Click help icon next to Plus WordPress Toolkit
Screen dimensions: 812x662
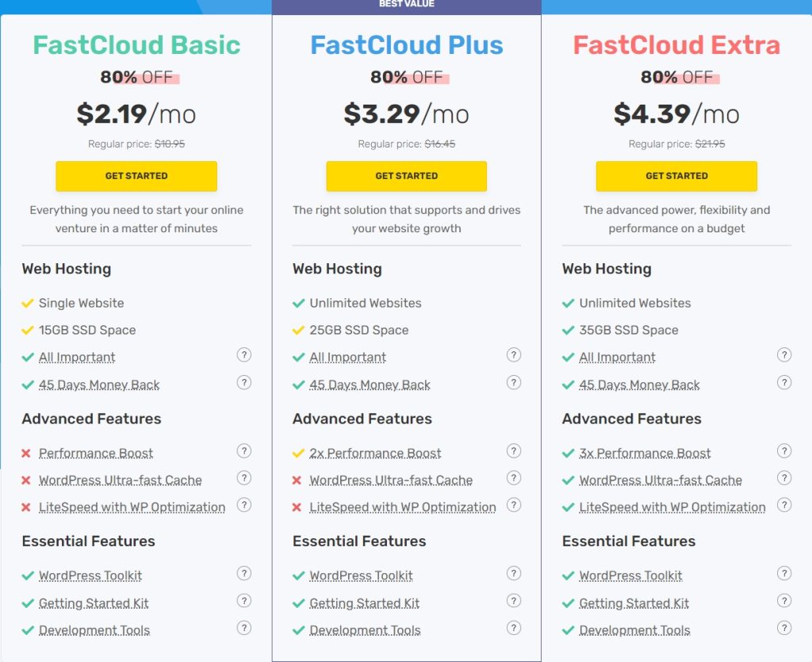pyautogui.click(x=514, y=574)
